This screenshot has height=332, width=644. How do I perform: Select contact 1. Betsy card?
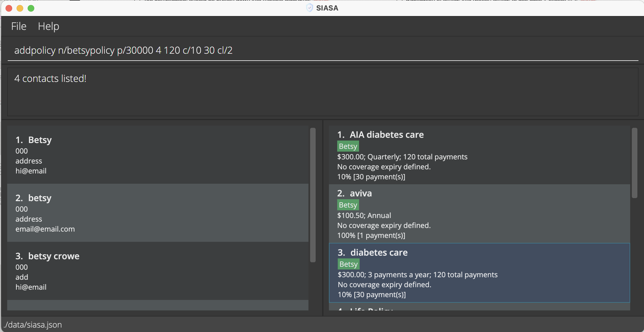pyautogui.click(x=158, y=155)
